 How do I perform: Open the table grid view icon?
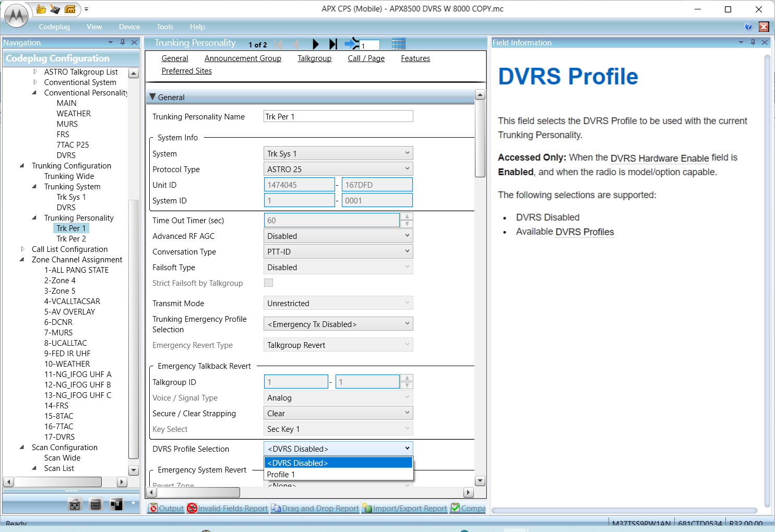(x=399, y=44)
